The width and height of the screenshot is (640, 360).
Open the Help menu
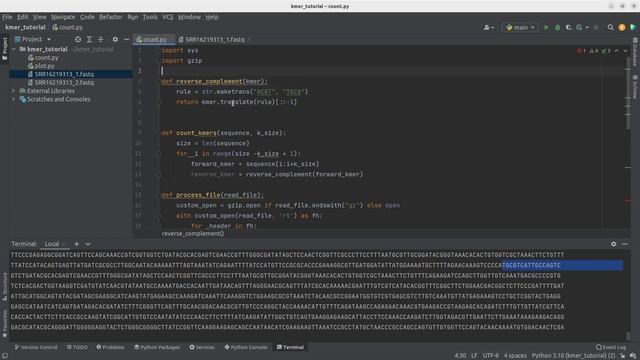coord(212,17)
